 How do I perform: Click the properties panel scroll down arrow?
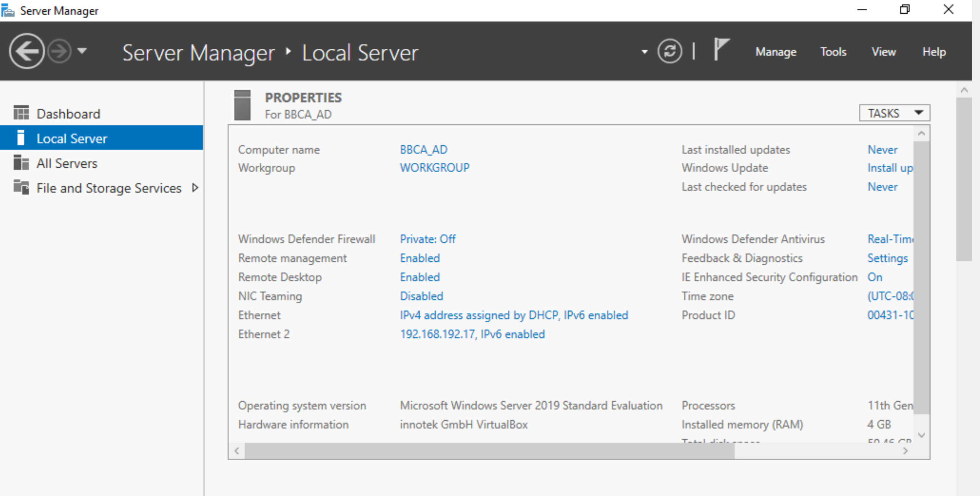pyautogui.click(x=921, y=435)
